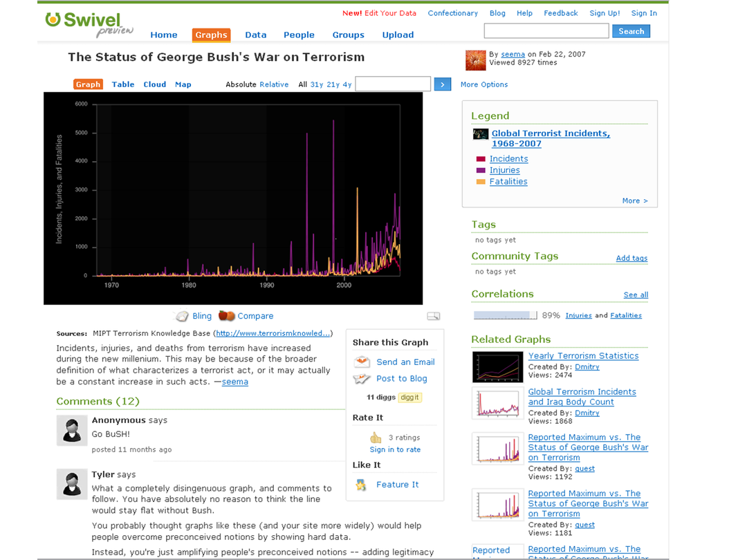Expand legend with More > link

click(x=635, y=200)
